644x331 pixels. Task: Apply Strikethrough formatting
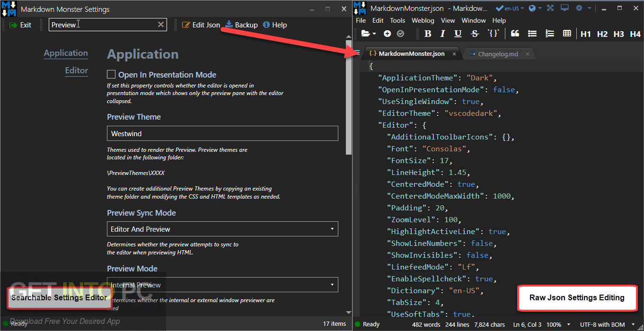click(x=475, y=34)
